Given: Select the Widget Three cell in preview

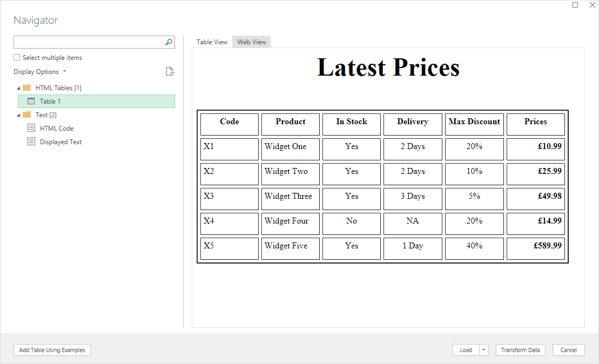Looking at the screenshot, I should tap(290, 197).
